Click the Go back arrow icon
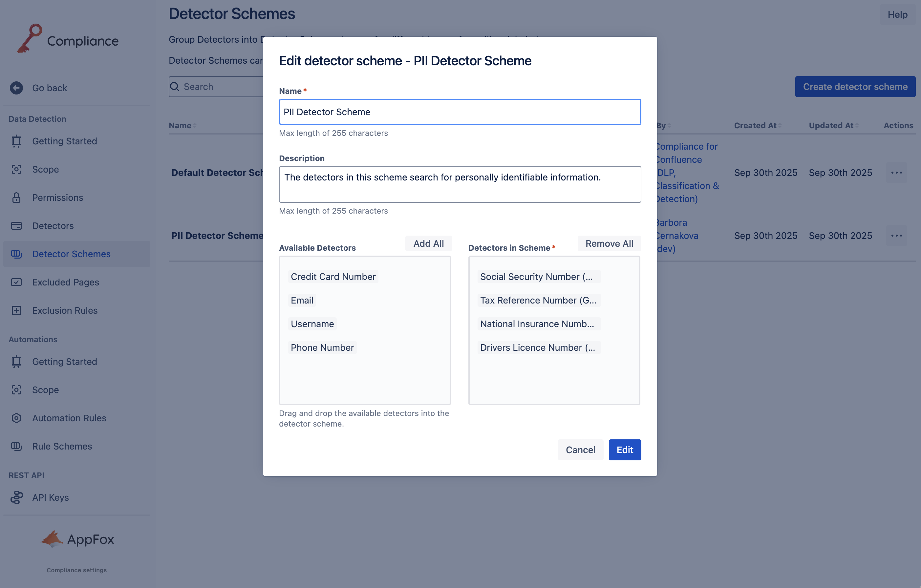The width and height of the screenshot is (921, 588). [16, 88]
